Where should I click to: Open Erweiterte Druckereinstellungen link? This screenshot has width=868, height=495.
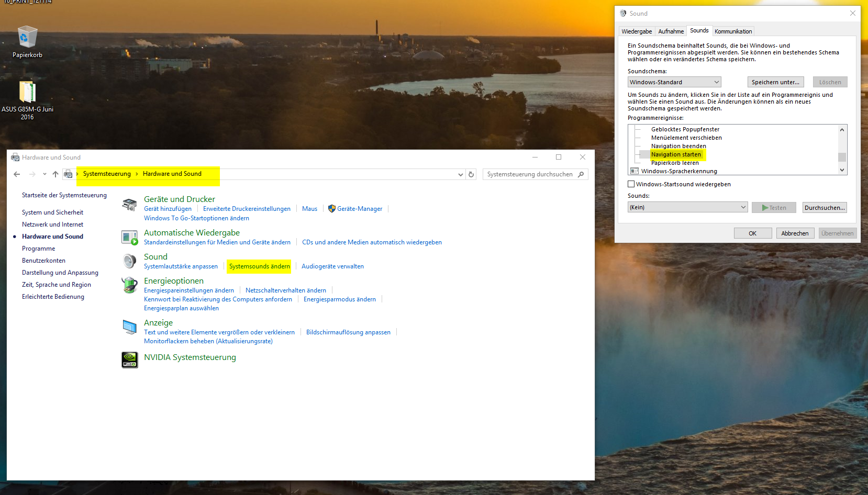[247, 209]
